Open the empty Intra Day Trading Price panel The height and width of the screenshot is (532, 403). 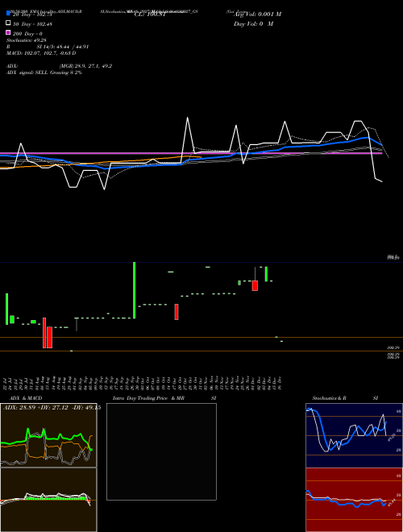click(161, 451)
